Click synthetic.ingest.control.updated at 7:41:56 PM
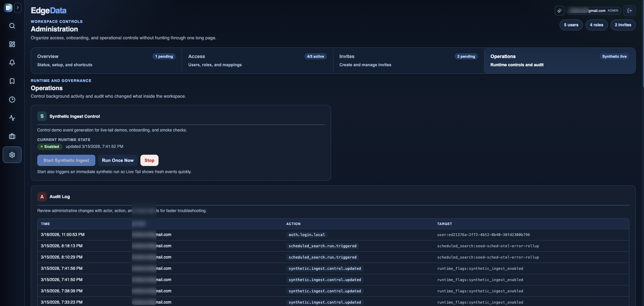 325,268
